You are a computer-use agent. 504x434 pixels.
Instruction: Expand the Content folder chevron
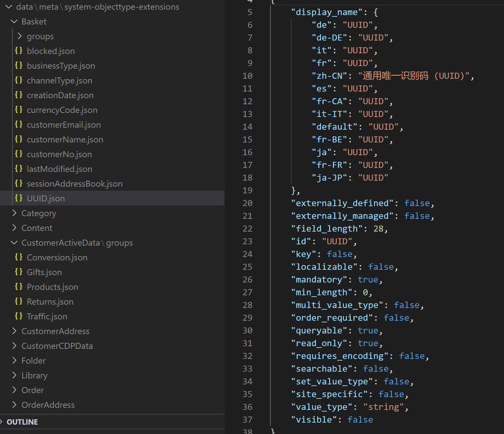point(14,228)
